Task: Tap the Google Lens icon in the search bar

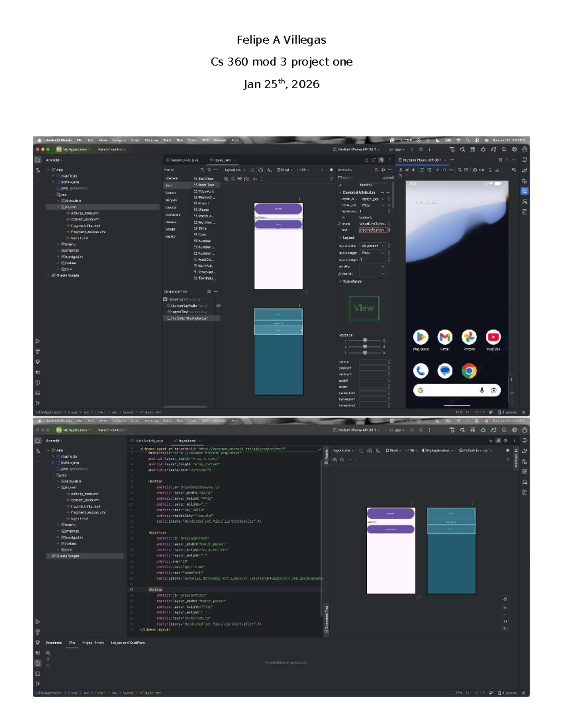Action: (x=494, y=390)
